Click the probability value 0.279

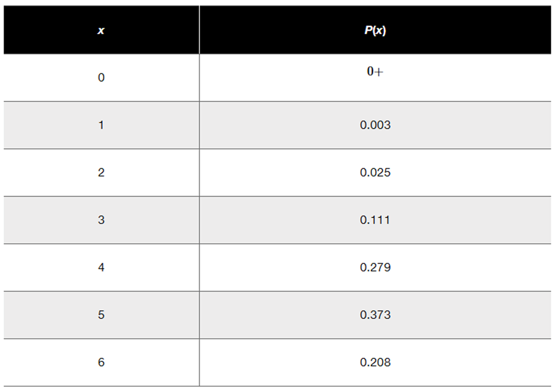(x=375, y=267)
